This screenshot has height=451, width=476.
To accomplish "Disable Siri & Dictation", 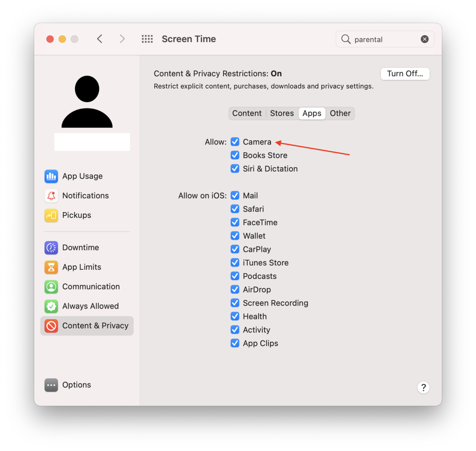I will 235,168.
